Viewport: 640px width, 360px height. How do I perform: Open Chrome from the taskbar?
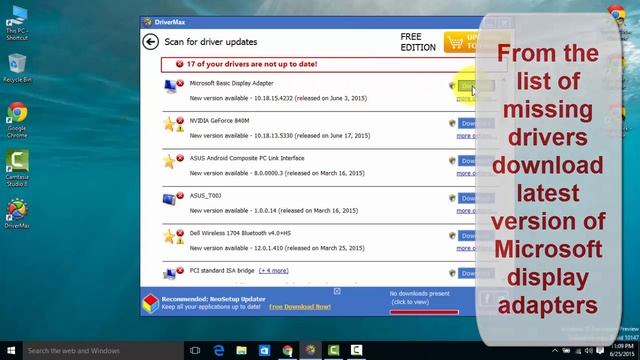click(x=287, y=351)
